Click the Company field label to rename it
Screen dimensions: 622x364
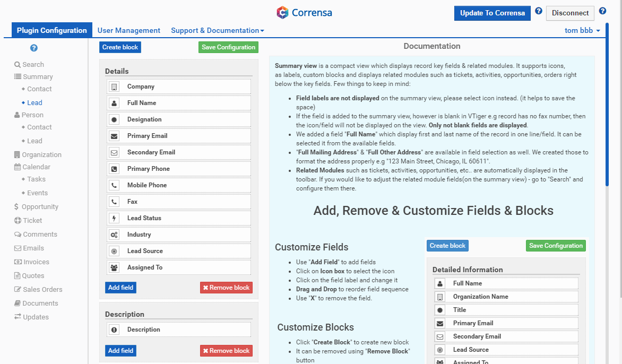[141, 86]
